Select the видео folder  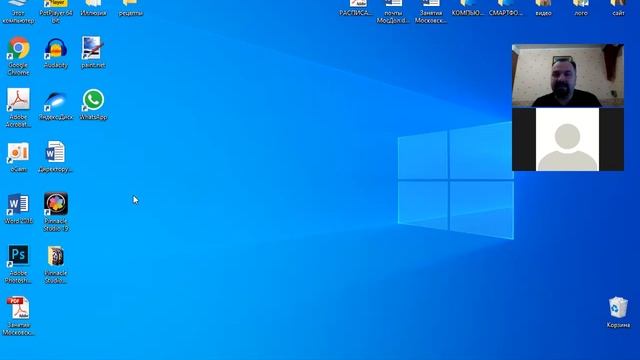tap(543, 8)
